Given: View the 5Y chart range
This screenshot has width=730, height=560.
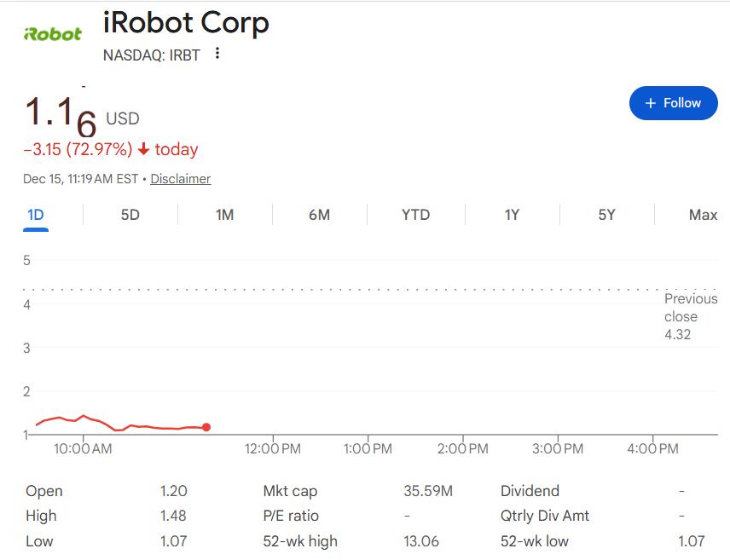Looking at the screenshot, I should (606, 215).
